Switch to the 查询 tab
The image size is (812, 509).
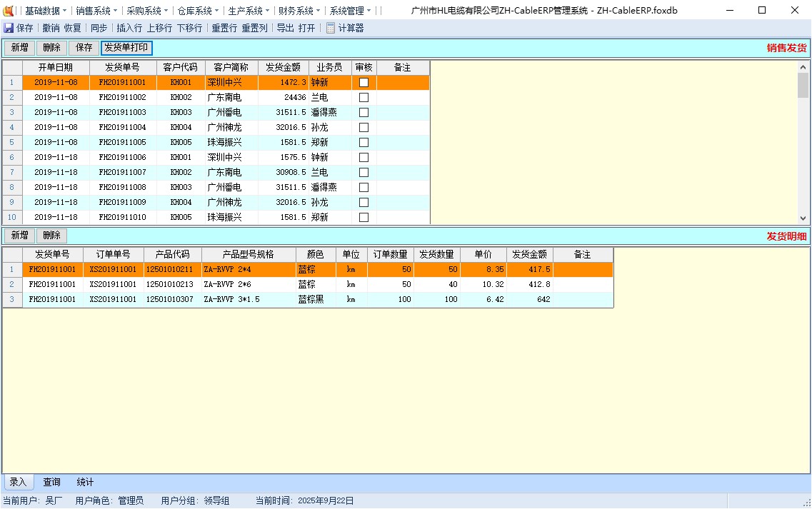coord(51,483)
